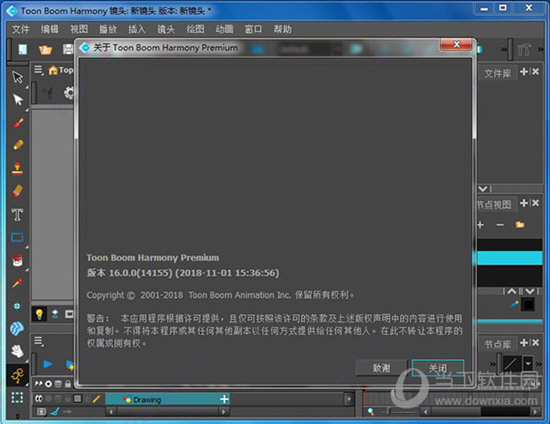
Task: Click the Open folder toolbar icon
Action: (45, 50)
